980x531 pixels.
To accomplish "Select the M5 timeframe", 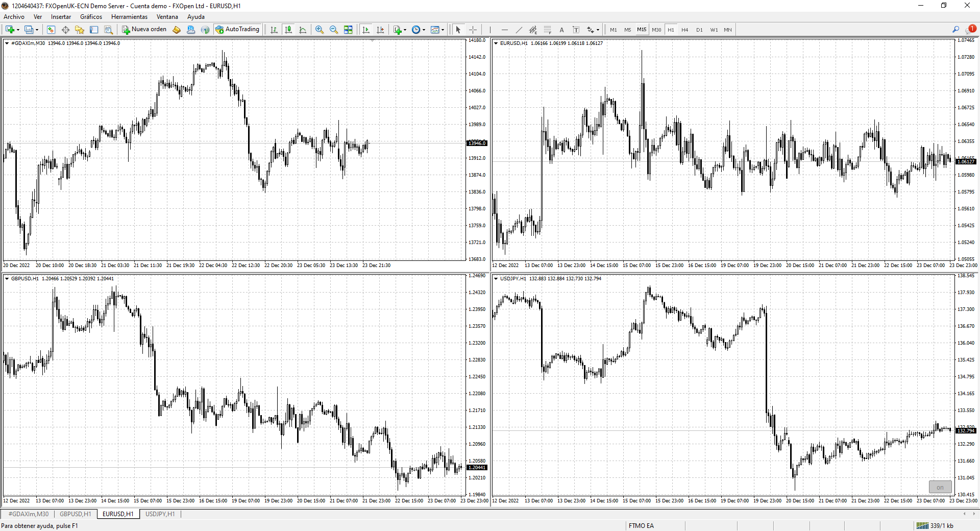I will [627, 30].
